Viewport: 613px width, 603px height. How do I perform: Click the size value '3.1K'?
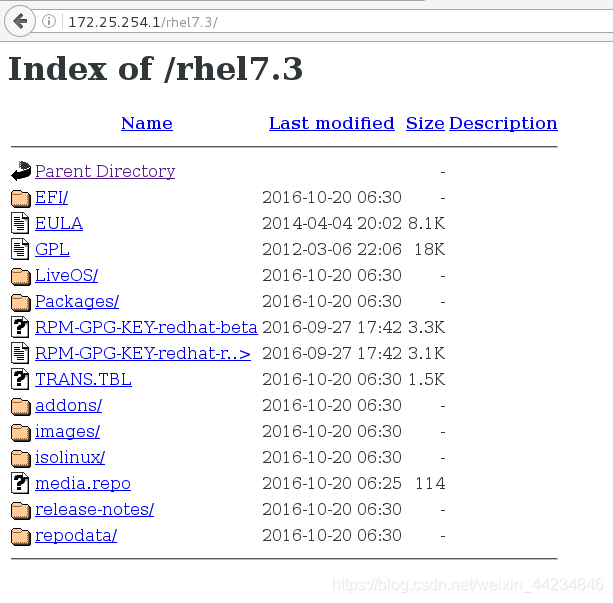point(427,353)
